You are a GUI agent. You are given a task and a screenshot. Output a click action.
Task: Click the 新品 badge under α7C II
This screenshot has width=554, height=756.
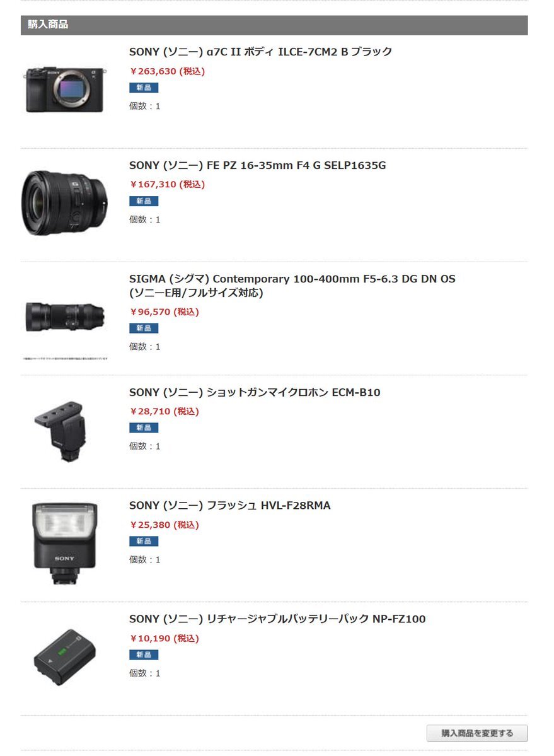click(x=144, y=88)
